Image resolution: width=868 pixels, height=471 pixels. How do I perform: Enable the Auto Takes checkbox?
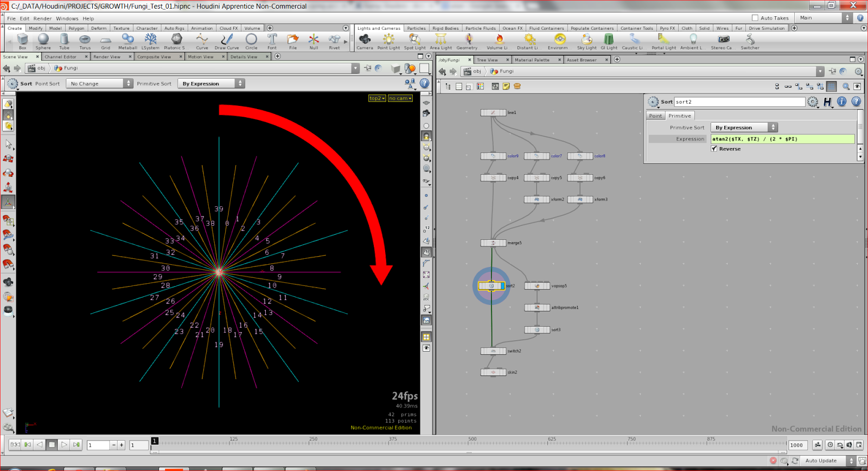tap(755, 18)
